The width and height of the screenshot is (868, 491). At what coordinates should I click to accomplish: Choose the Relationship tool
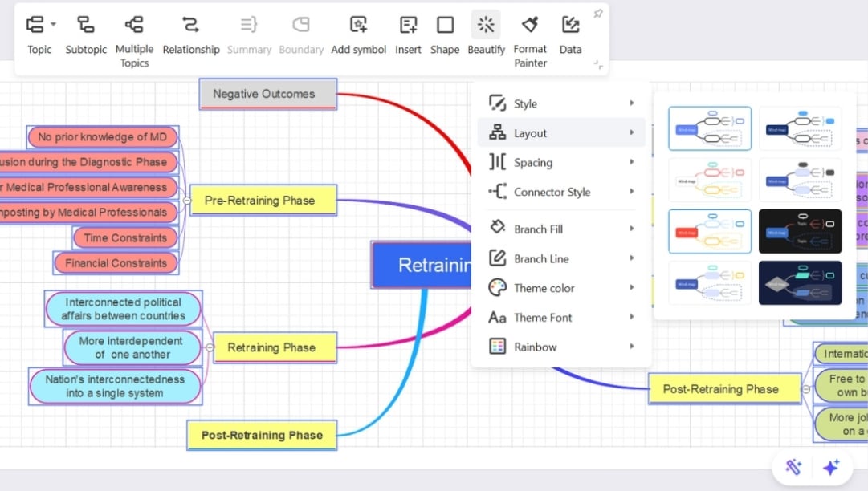coord(190,24)
